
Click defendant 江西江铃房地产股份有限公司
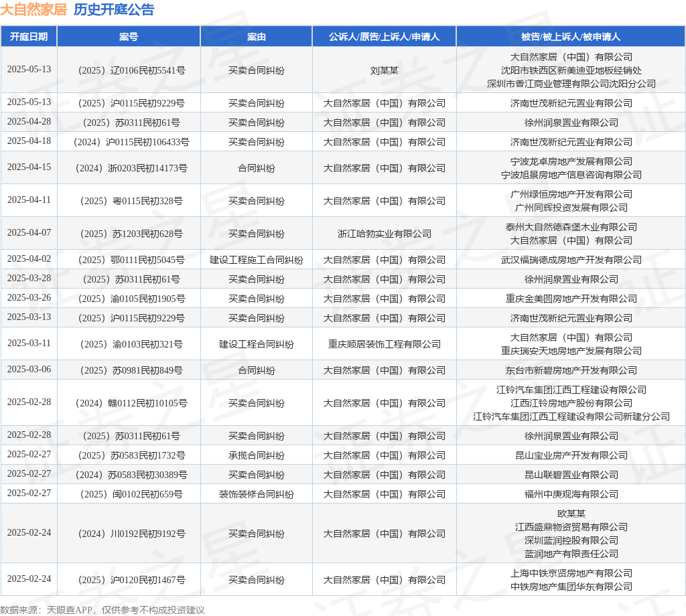pyautogui.click(x=571, y=404)
